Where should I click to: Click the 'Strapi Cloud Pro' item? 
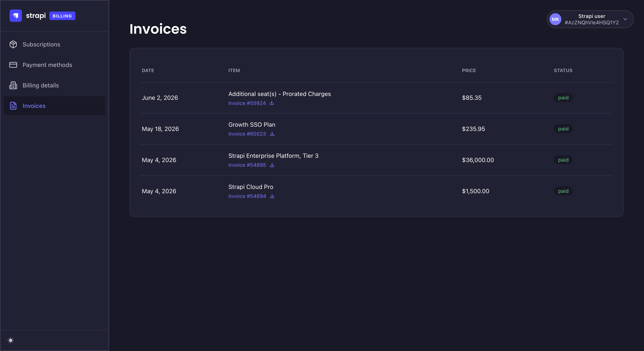[x=251, y=187]
